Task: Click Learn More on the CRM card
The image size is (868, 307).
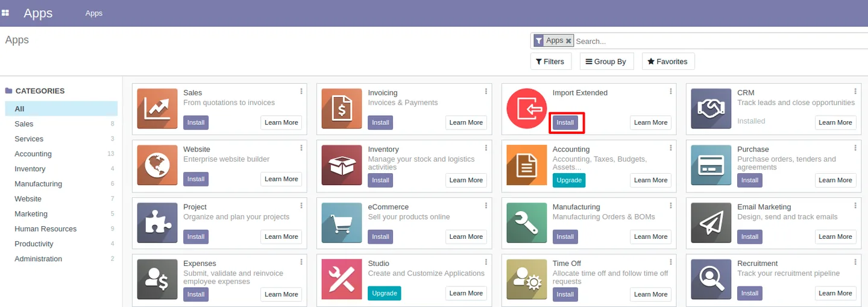Action: [835, 122]
